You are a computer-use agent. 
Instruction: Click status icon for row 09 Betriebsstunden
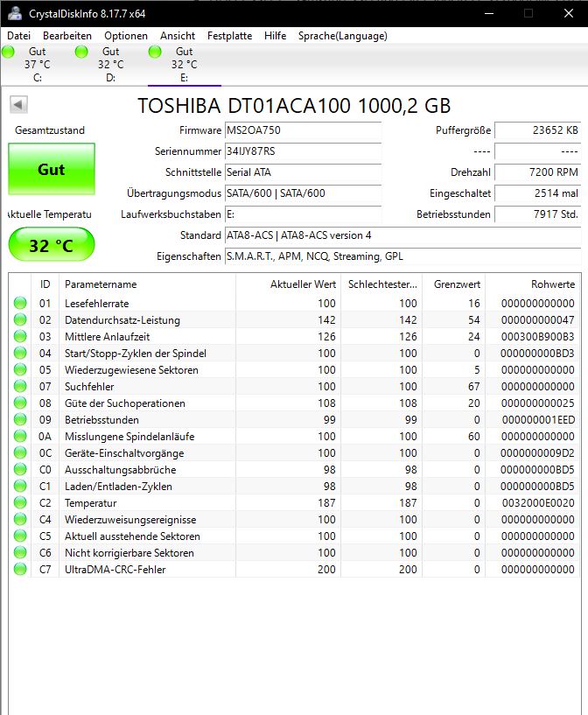point(20,419)
